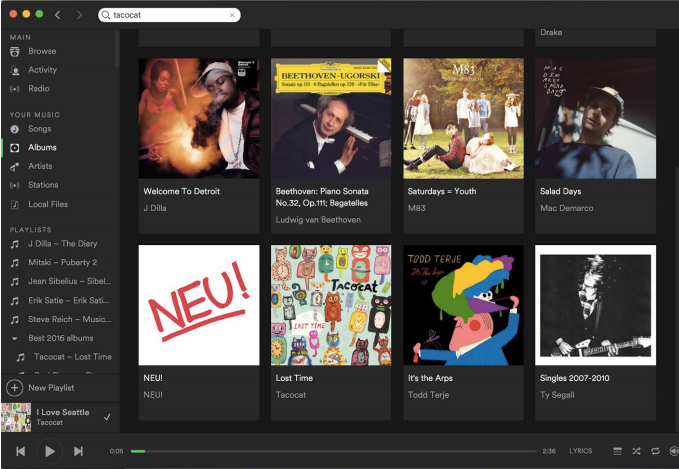679x469 pixels.
Task: Open the Activity feed
Action: coord(42,70)
